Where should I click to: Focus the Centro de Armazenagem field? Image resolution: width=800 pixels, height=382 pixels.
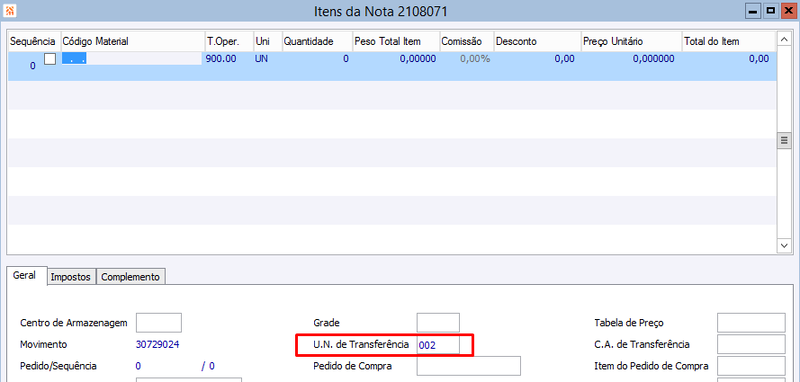pyautogui.click(x=159, y=323)
